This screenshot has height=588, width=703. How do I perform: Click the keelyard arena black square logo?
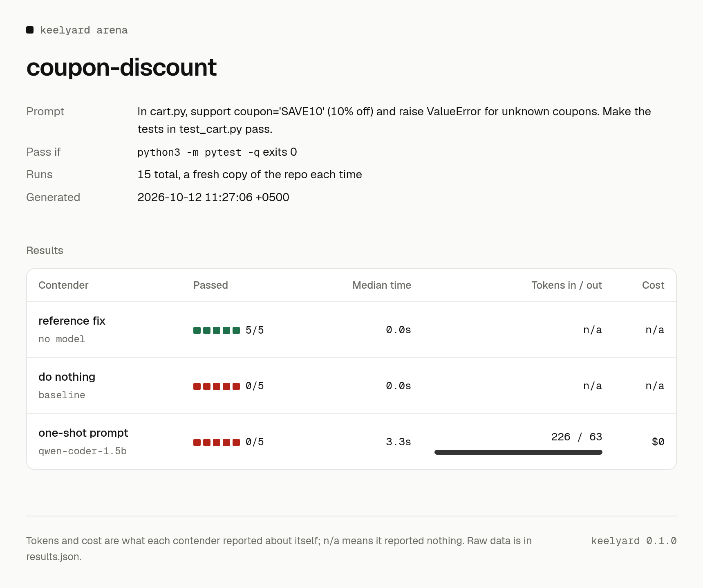click(x=30, y=30)
